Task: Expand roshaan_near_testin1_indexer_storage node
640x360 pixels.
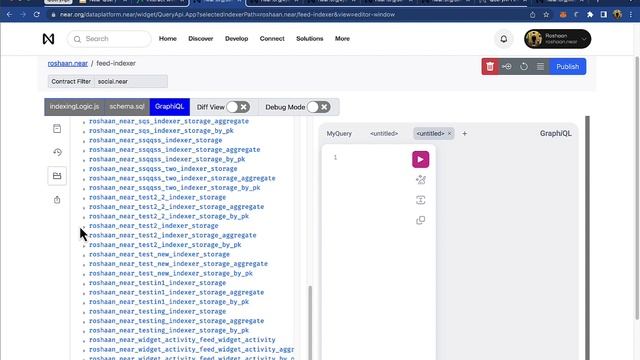Action: point(84,284)
